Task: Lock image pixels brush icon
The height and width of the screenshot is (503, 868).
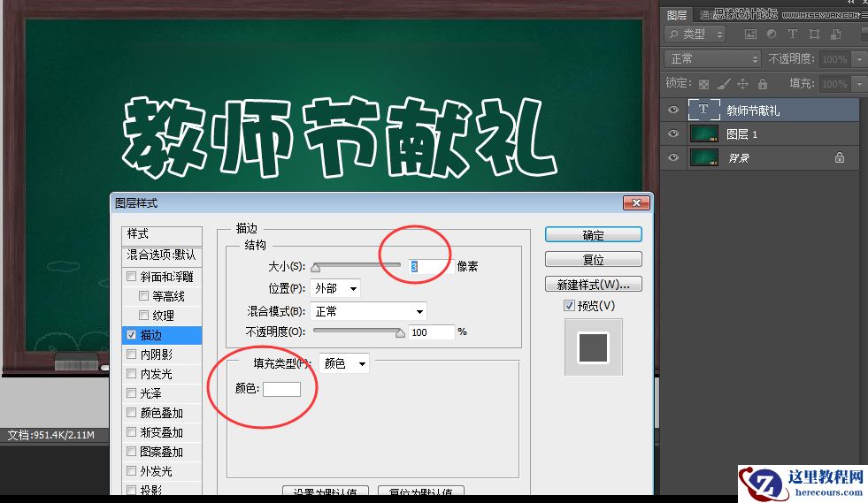Action: pos(723,84)
